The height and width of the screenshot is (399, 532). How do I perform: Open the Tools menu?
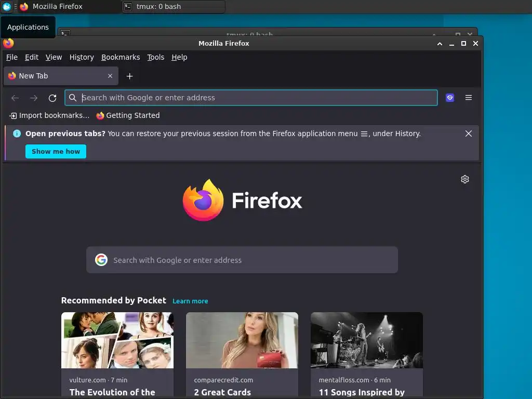coord(155,57)
